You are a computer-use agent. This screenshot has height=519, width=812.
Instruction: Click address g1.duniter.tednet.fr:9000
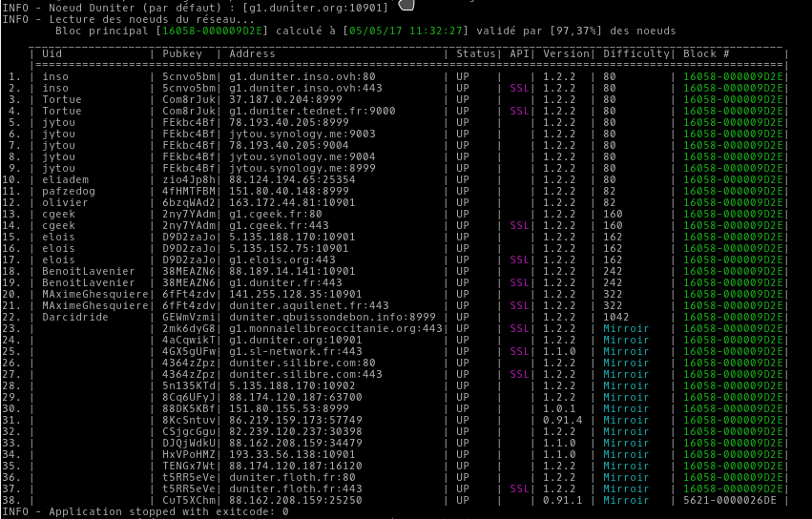[312, 111]
